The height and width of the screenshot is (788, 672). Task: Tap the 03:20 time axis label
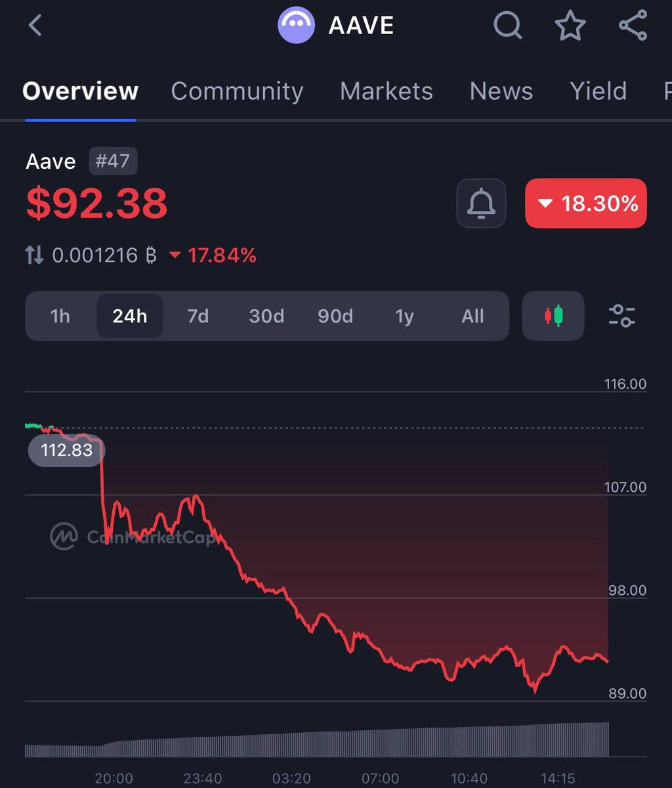pos(291,779)
